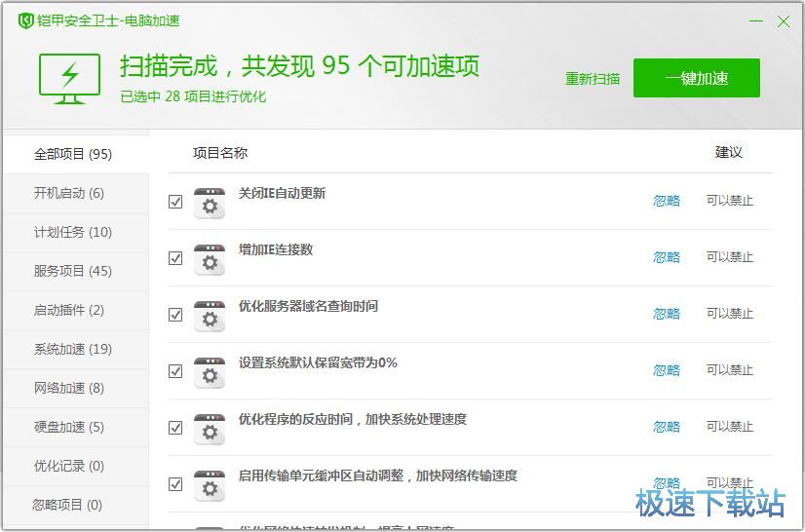Select the 关闭IE自动更新 item name
805x532 pixels.
[282, 194]
